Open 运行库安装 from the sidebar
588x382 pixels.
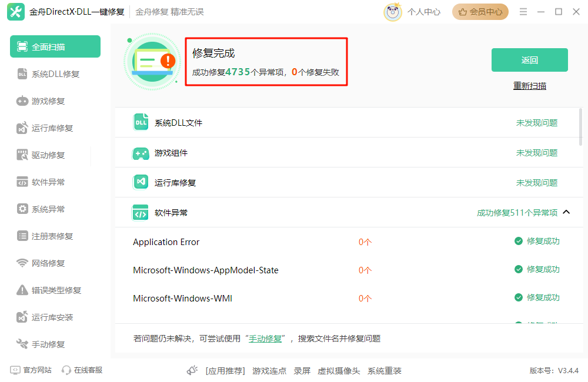[45, 317]
